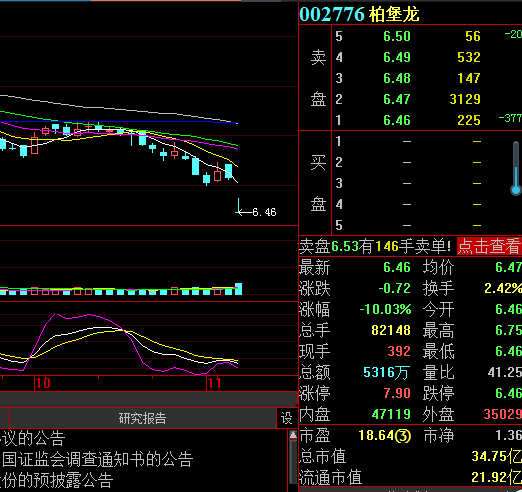Select sell level 2 price 6.47
The height and width of the screenshot is (492, 522).
click(397, 99)
